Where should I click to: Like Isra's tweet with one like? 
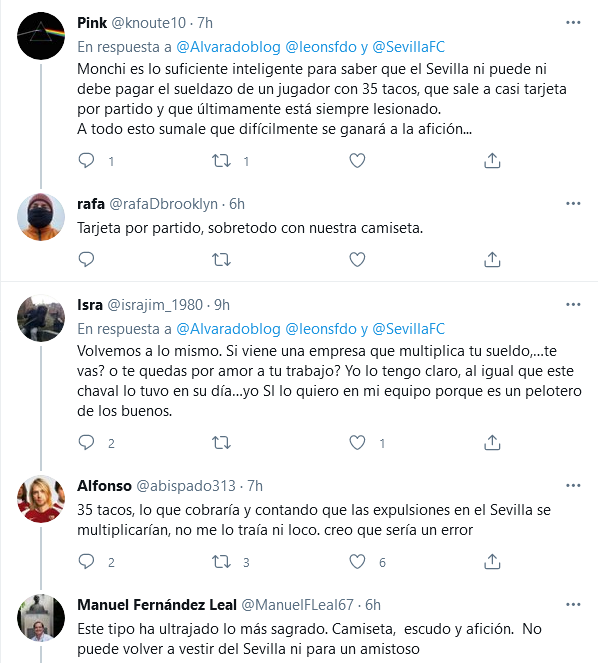357,443
